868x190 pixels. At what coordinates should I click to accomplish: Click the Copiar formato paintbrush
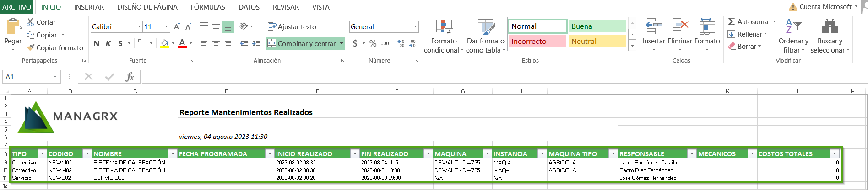[x=31, y=47]
